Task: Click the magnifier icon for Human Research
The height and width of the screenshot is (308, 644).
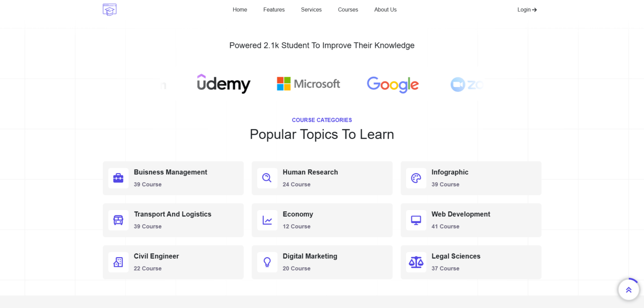Action: point(267,178)
